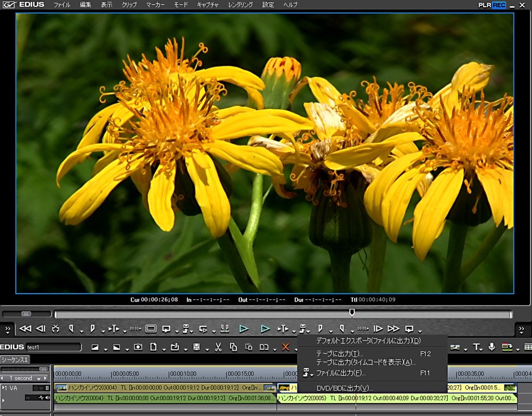Select the ハンカイソウ2(0004) video clip on timeline
Screen dimensions: 532x416
click(x=165, y=387)
